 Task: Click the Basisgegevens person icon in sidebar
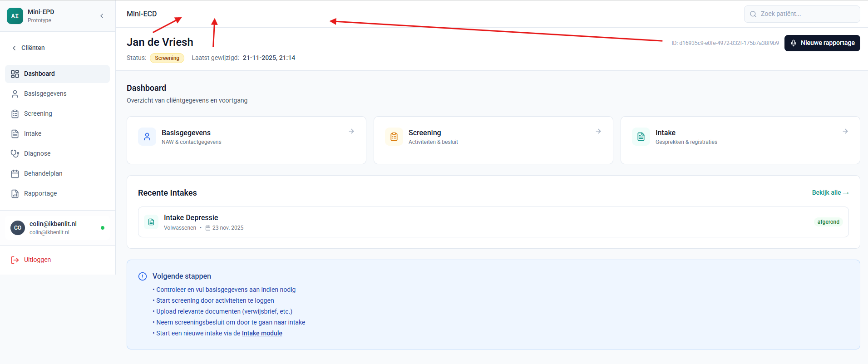coord(15,94)
